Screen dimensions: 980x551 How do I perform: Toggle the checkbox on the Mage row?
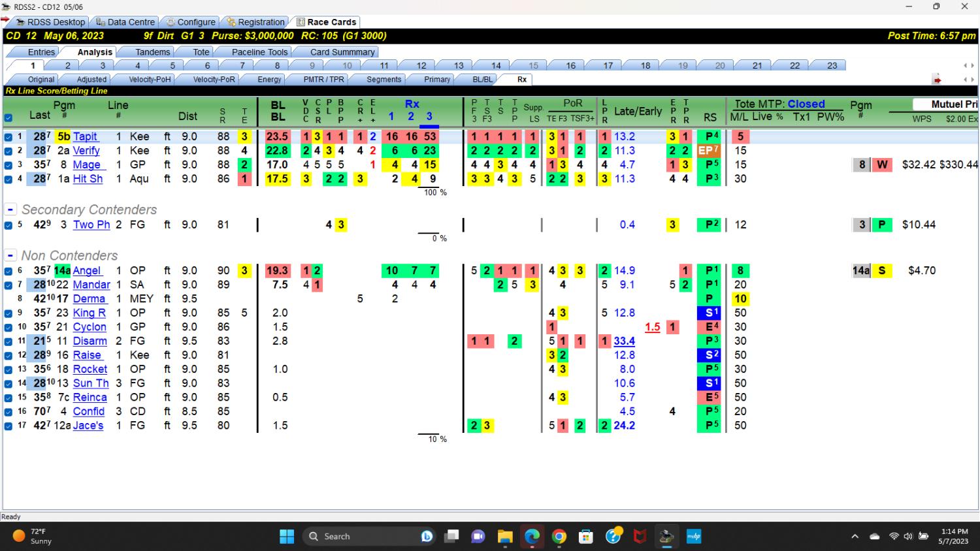click(x=8, y=165)
